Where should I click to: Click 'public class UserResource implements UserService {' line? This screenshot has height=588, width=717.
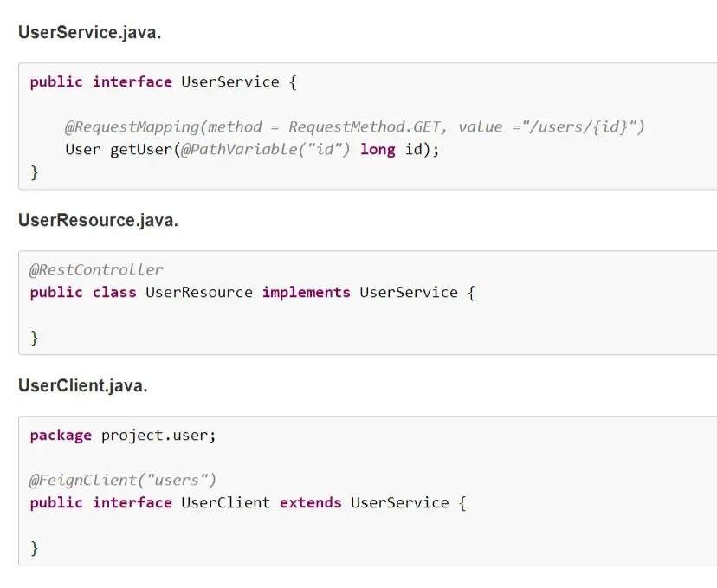(252, 293)
